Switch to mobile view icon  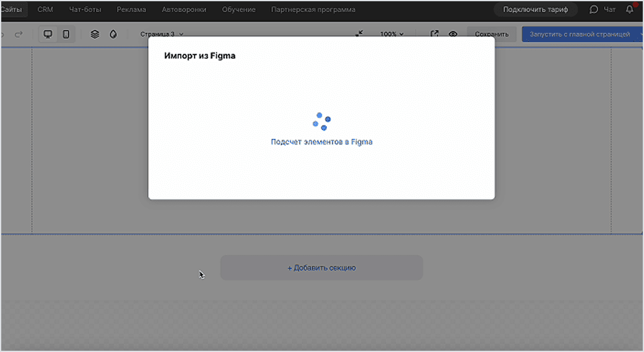coord(66,34)
